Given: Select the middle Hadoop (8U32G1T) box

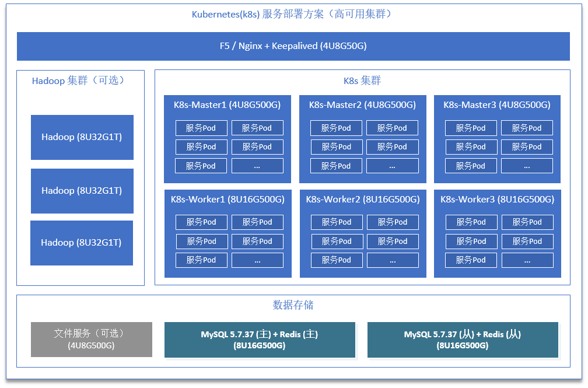Looking at the screenshot, I should [82, 191].
